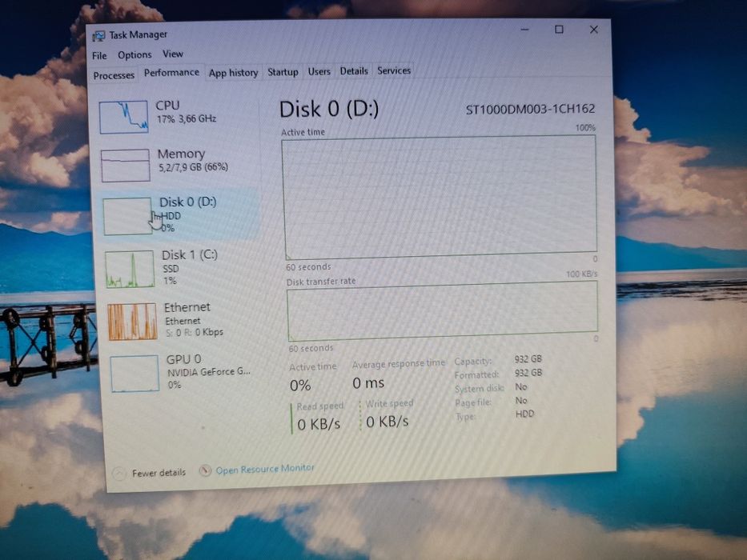
Task: Open the Startup tab
Action: click(x=283, y=72)
